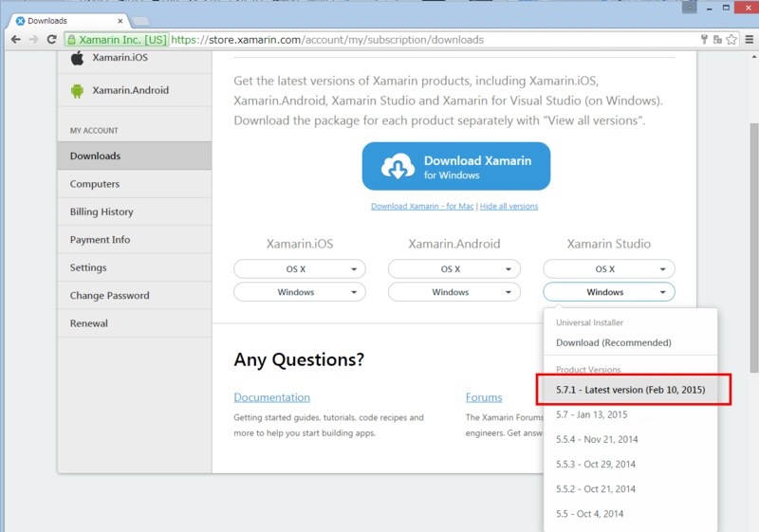Image resolution: width=759 pixels, height=532 pixels.
Task: Expand Xamarin.Android OS X dropdown
Action: (x=454, y=269)
